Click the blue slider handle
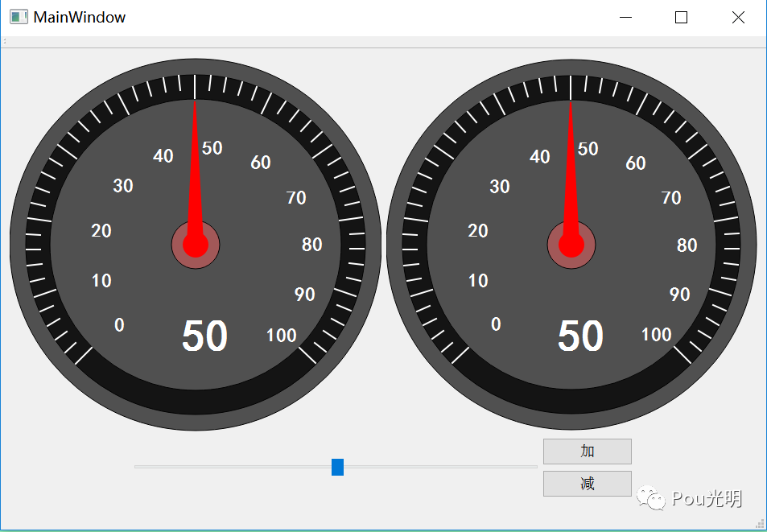 (337, 467)
